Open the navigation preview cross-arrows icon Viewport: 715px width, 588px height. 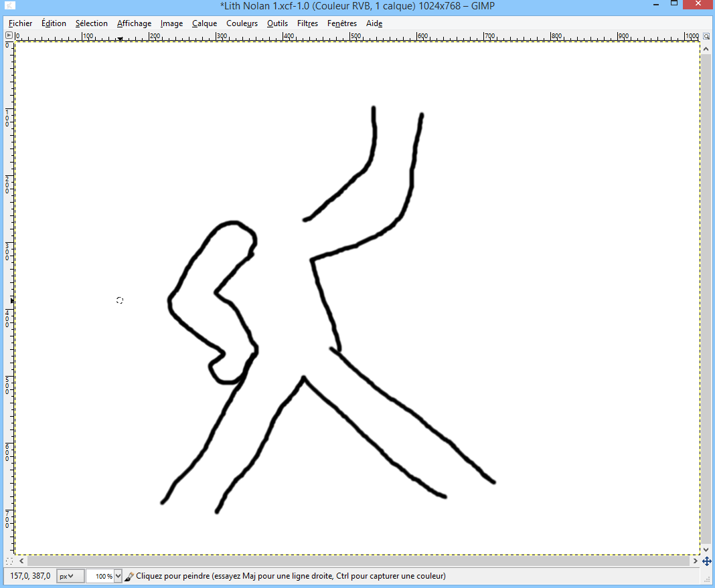pos(706,561)
